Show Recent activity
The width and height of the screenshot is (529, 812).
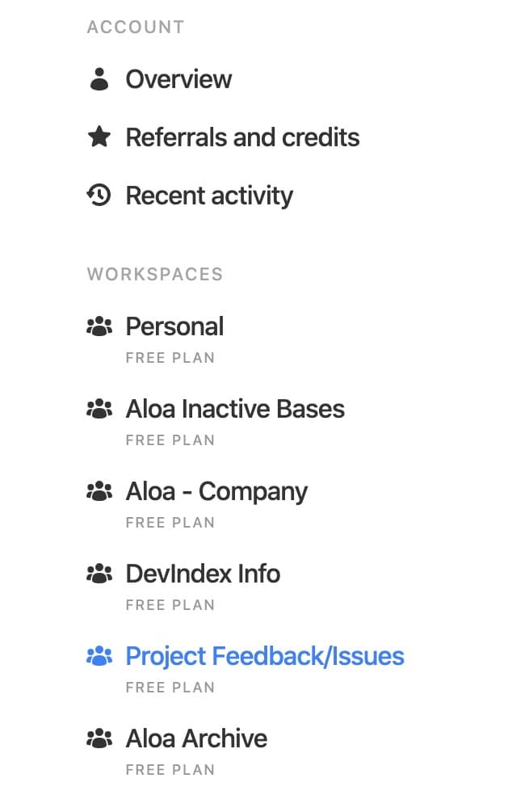point(209,196)
